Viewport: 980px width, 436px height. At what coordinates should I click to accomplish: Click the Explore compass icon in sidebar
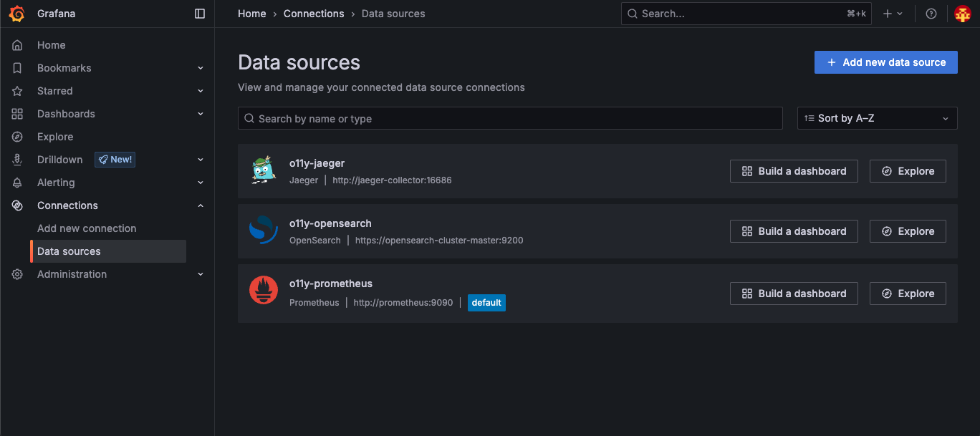pyautogui.click(x=17, y=137)
